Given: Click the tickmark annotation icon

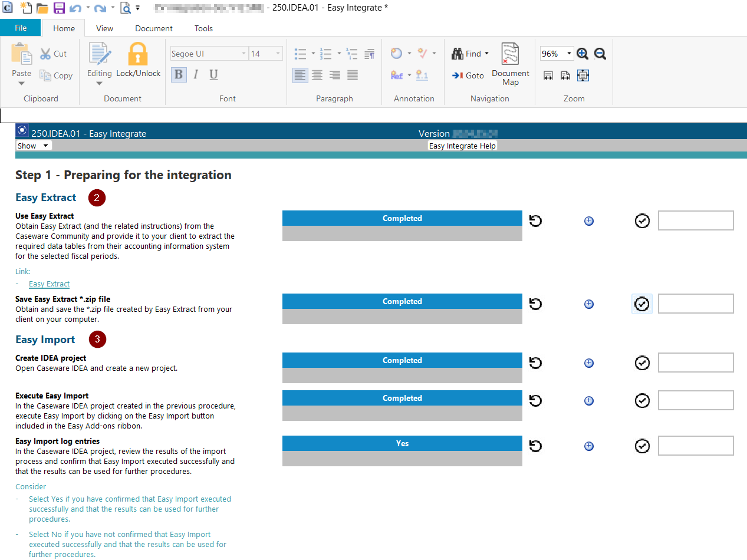Looking at the screenshot, I should (422, 53).
